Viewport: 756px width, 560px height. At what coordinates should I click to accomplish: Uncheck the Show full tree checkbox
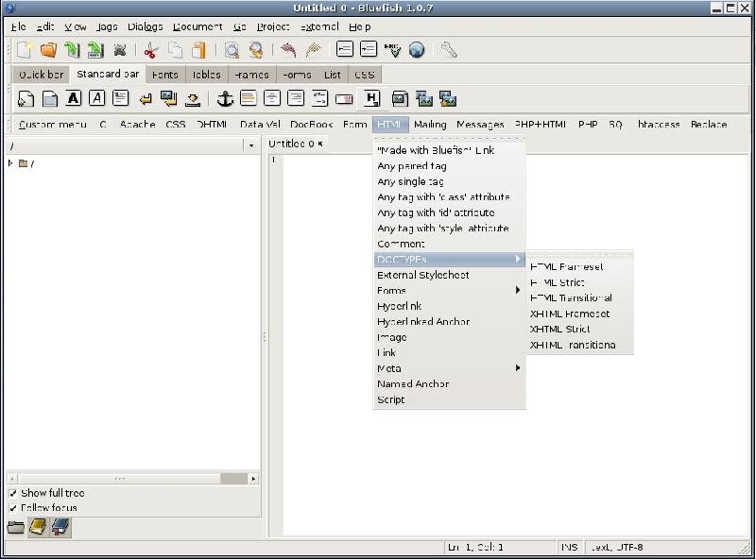pos(13,493)
